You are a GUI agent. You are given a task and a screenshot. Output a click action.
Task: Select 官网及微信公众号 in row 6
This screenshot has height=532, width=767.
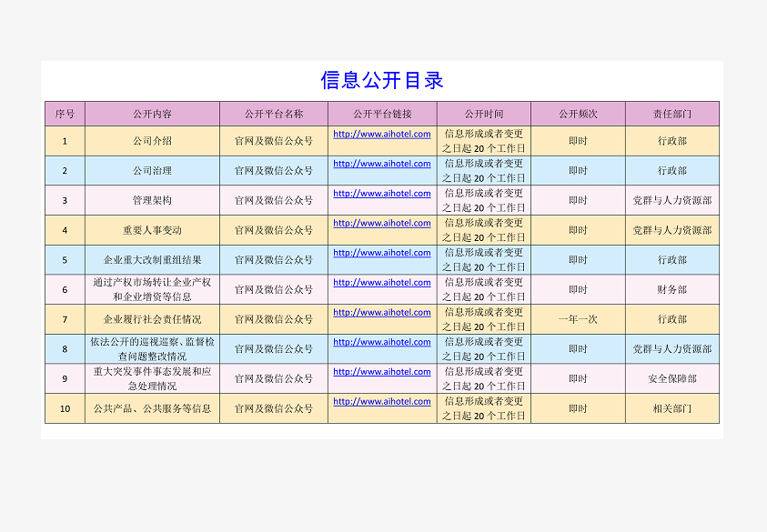(274, 289)
